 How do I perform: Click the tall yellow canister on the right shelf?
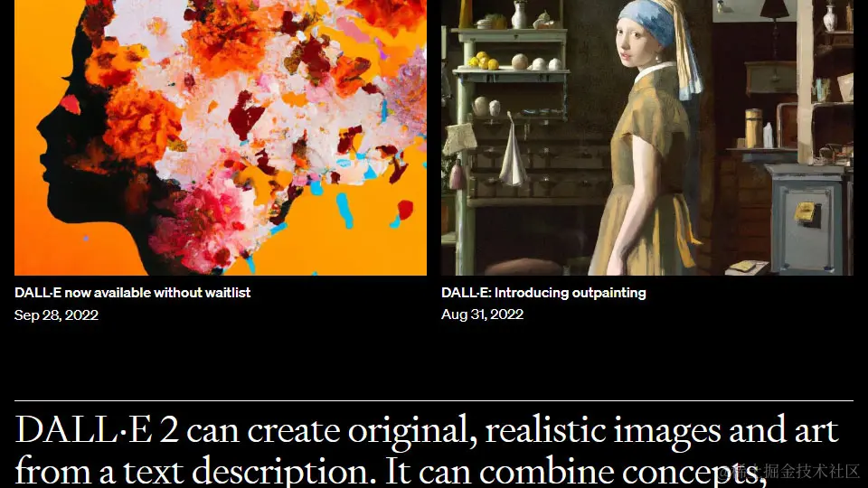click(x=753, y=127)
